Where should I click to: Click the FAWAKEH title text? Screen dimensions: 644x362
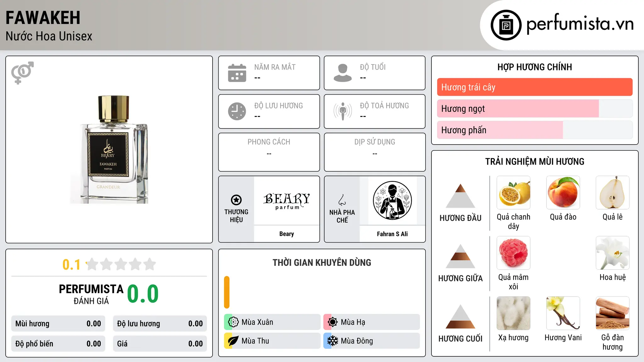coord(43,18)
